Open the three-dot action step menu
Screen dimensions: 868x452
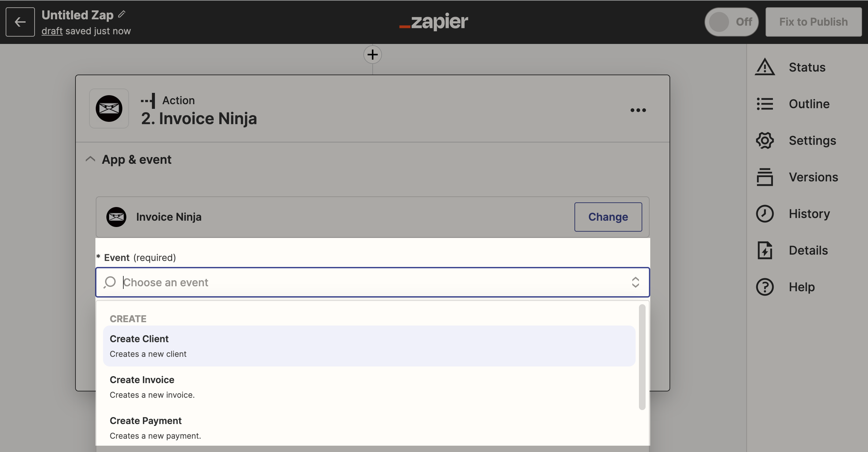(x=638, y=110)
